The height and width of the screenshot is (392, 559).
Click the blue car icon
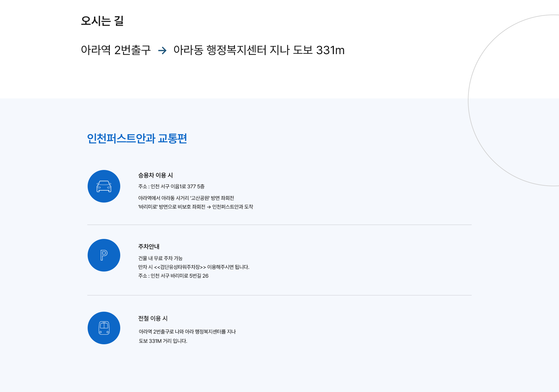pyautogui.click(x=104, y=186)
